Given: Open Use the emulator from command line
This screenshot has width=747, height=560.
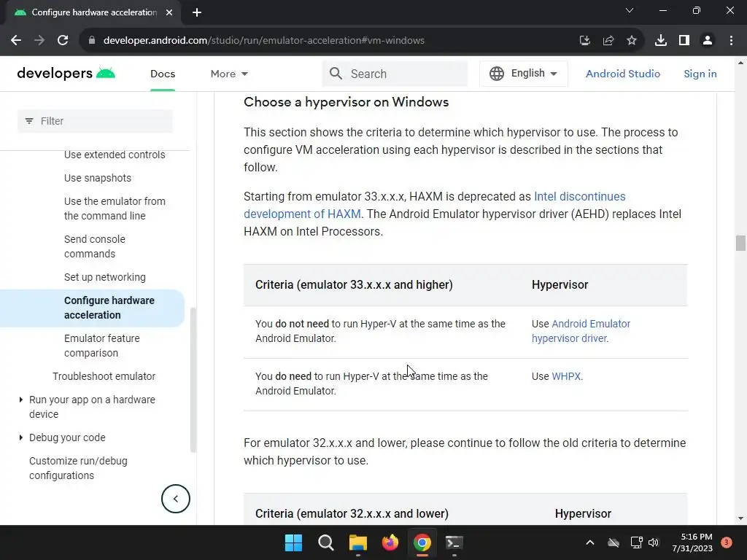Looking at the screenshot, I should (x=115, y=209).
